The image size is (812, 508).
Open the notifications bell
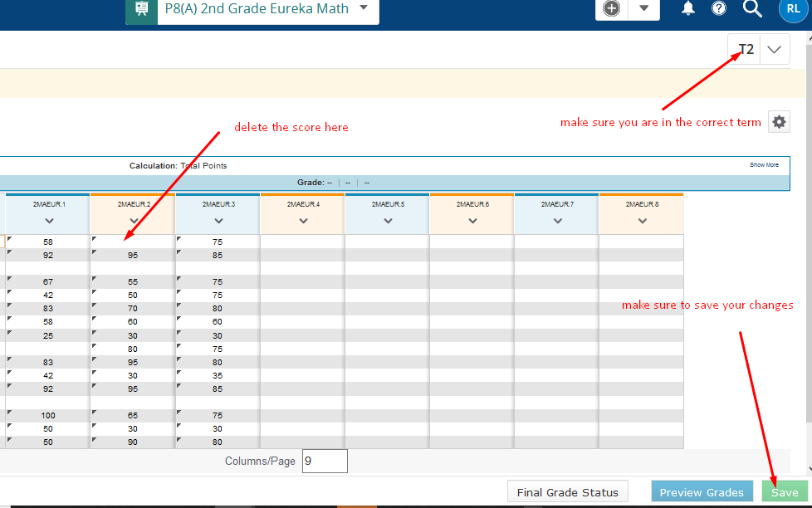[687, 8]
